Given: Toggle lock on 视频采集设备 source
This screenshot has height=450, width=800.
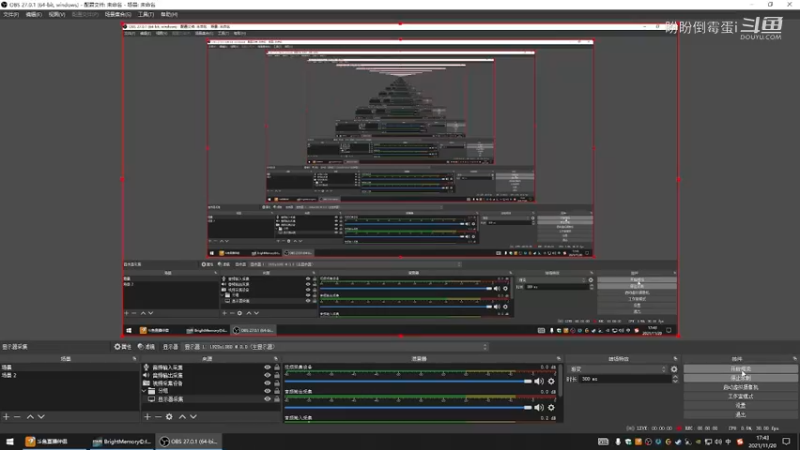Looking at the screenshot, I should [x=277, y=383].
